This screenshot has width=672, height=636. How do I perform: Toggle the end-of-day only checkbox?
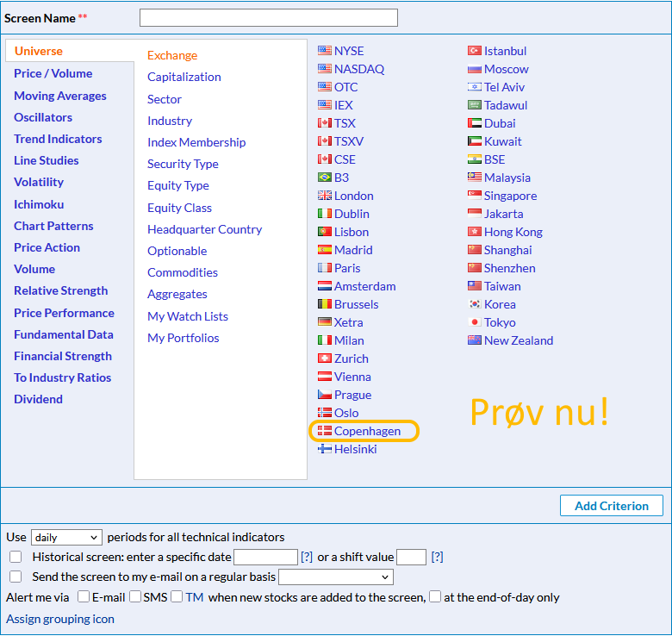tap(435, 596)
